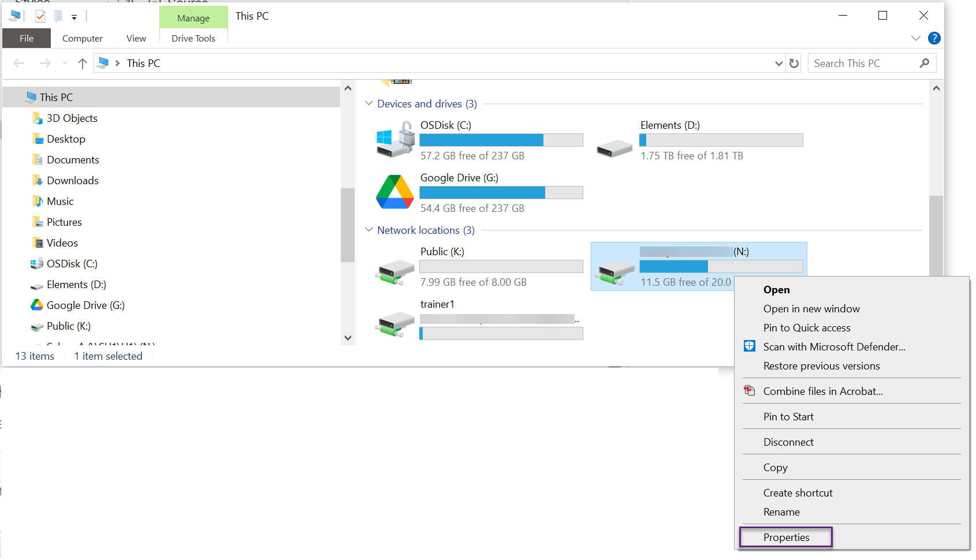Click the Search This PC field
The image size is (976, 560).
(x=872, y=63)
